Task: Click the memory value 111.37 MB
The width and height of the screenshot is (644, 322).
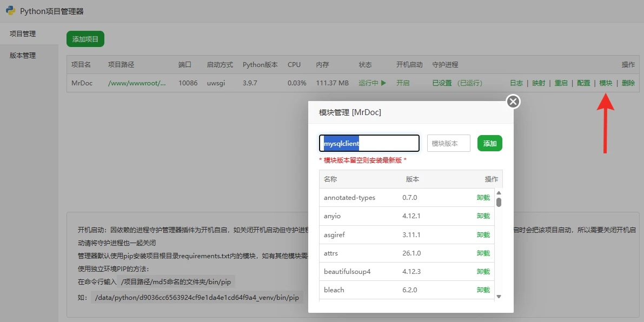Action: (x=332, y=83)
